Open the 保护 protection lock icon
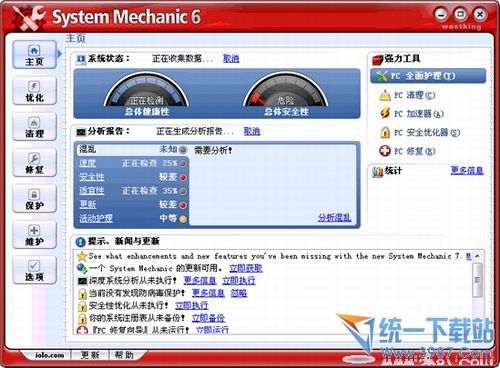 click(x=34, y=199)
